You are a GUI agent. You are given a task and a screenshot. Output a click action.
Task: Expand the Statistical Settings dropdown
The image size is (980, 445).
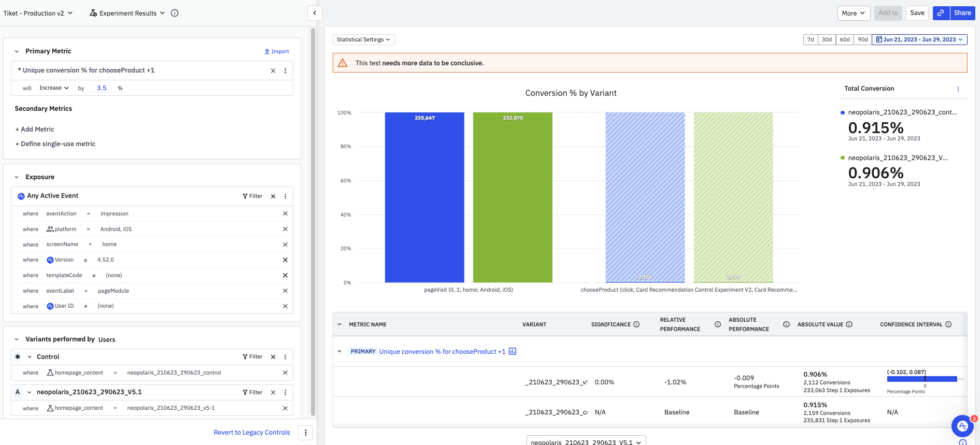(x=364, y=39)
